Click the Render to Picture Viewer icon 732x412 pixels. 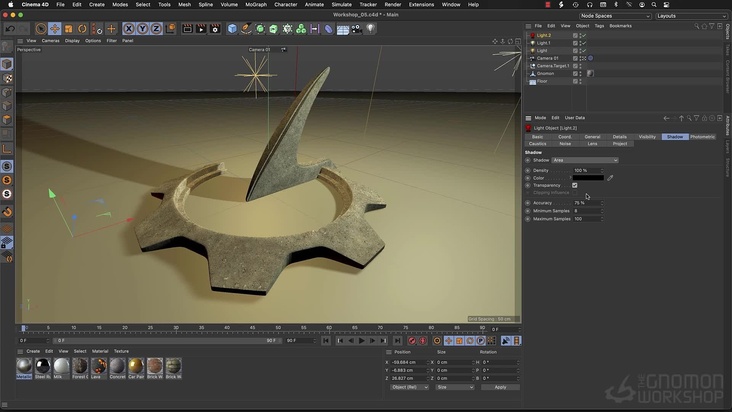(200, 29)
